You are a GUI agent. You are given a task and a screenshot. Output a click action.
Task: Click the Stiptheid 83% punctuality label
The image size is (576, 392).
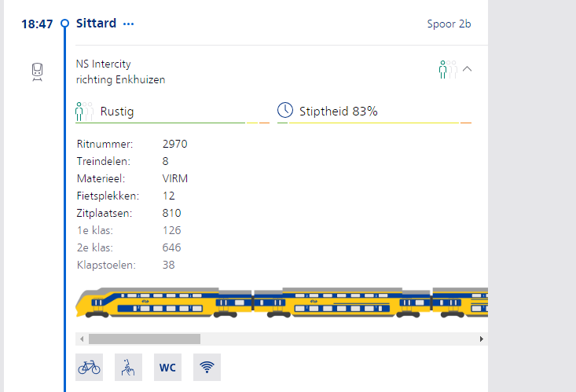339,112
